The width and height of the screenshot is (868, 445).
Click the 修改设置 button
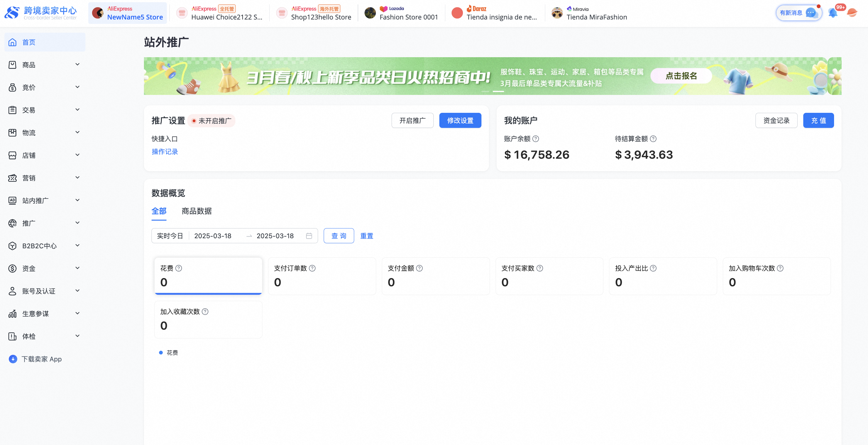pyautogui.click(x=460, y=120)
